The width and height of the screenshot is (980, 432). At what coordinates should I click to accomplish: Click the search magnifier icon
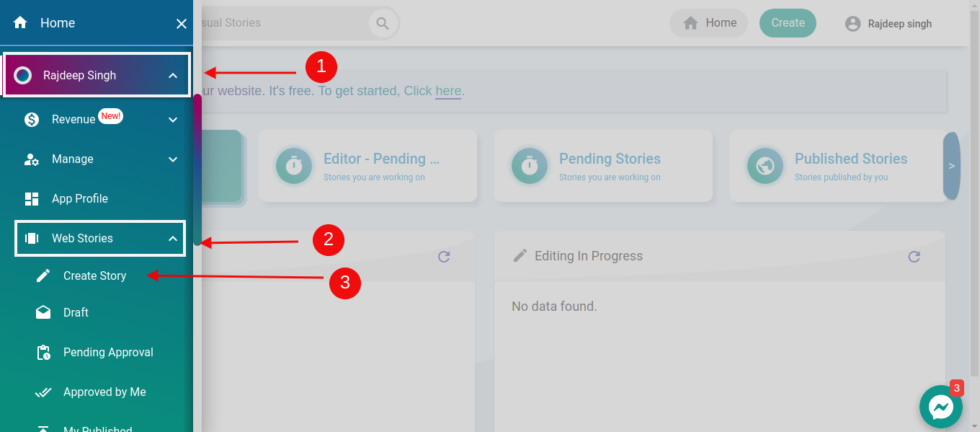tap(383, 22)
